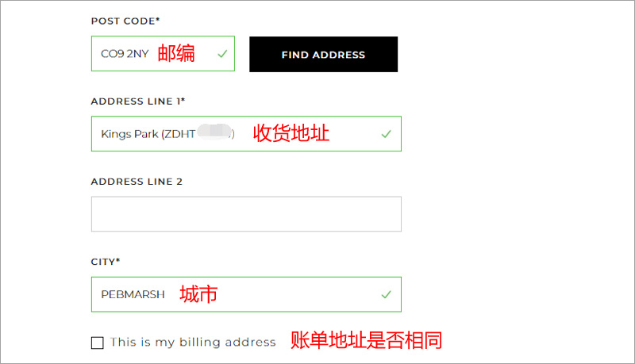Select the ZDHT code in Address Line 1
This screenshot has width=635, height=364.
coord(179,134)
